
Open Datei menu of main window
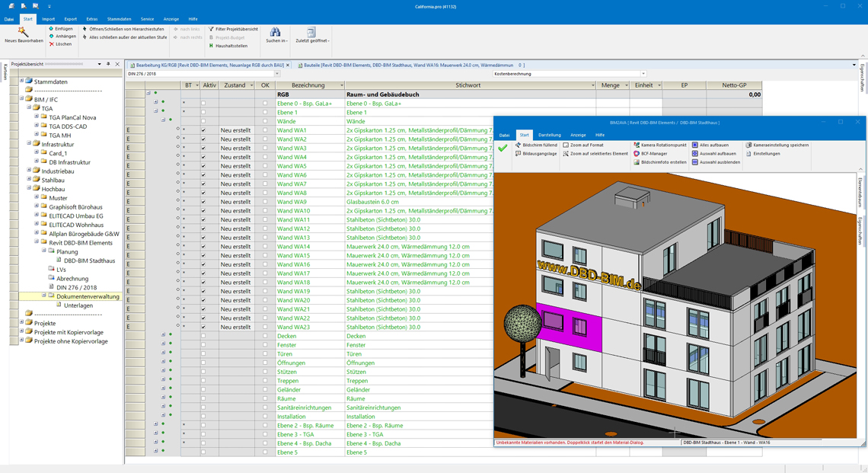coord(9,19)
